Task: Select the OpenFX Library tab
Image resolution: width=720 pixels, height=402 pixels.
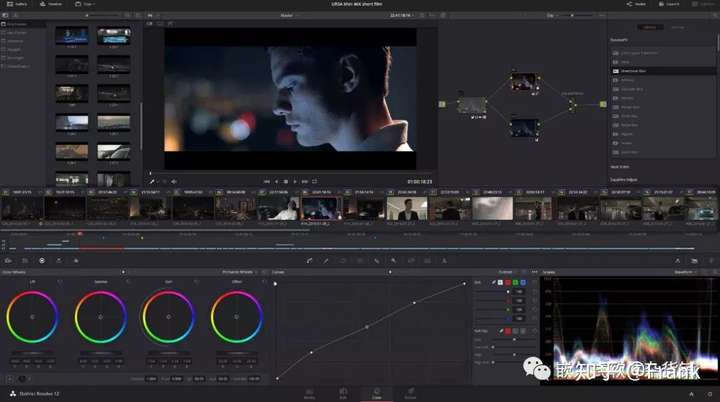Action: pyautogui.click(x=650, y=28)
